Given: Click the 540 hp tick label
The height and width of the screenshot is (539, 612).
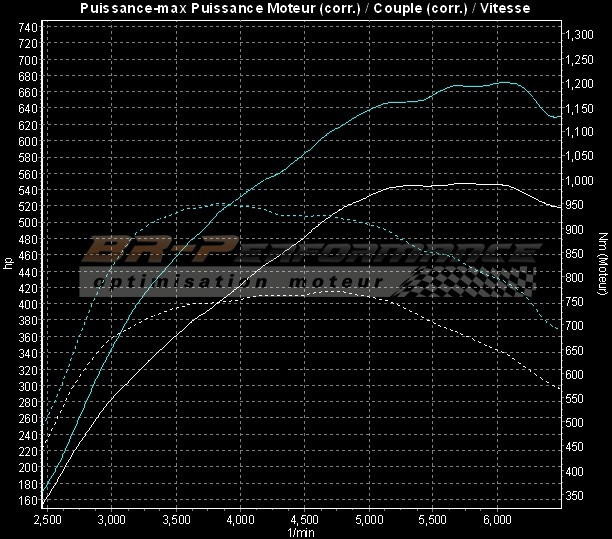Looking at the screenshot, I should coord(27,190).
